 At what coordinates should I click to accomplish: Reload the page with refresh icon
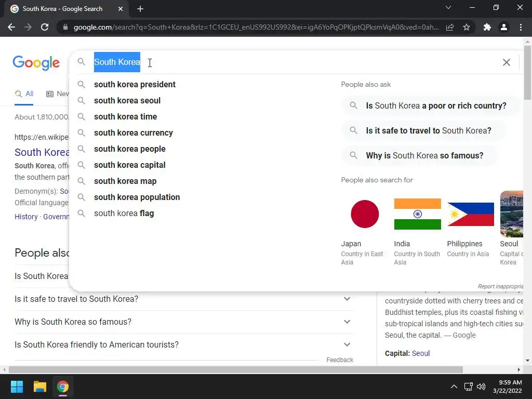point(45,27)
